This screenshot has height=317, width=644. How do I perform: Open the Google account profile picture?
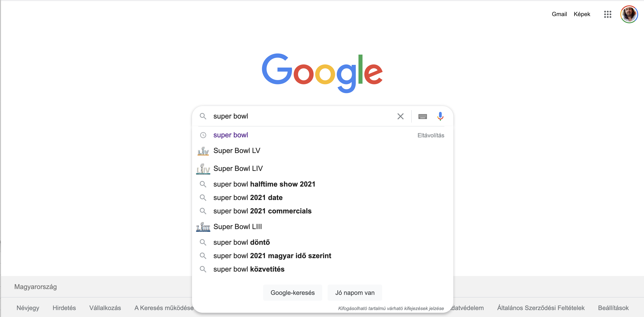click(629, 14)
